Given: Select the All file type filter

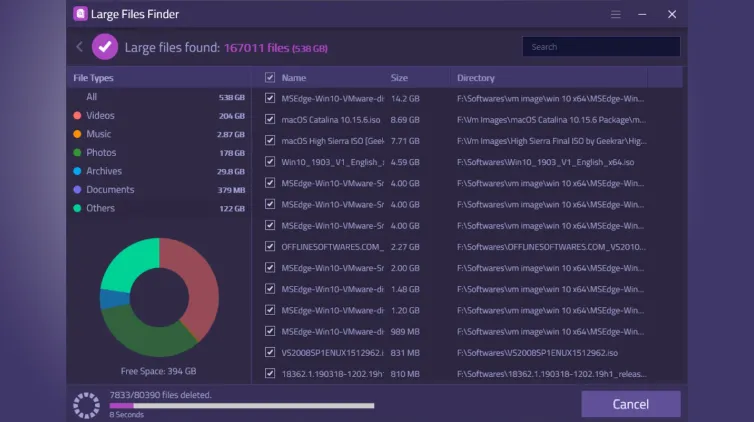Looking at the screenshot, I should click(x=159, y=97).
